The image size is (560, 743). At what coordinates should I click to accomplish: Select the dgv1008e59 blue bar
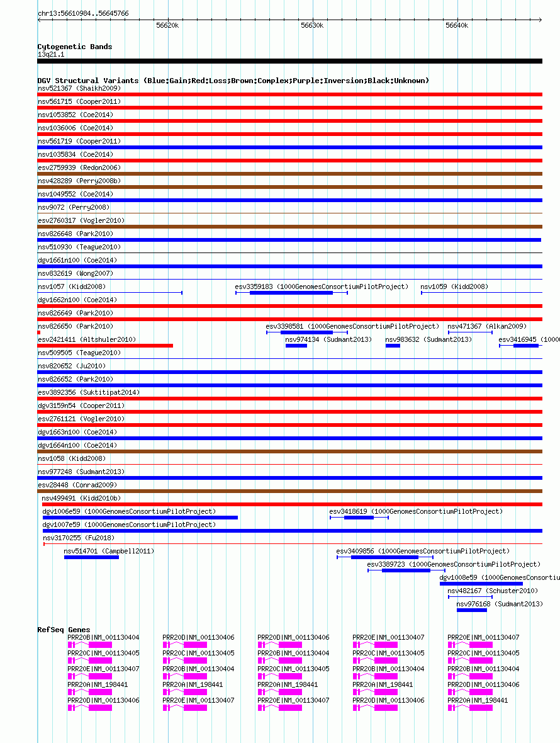[481, 584]
